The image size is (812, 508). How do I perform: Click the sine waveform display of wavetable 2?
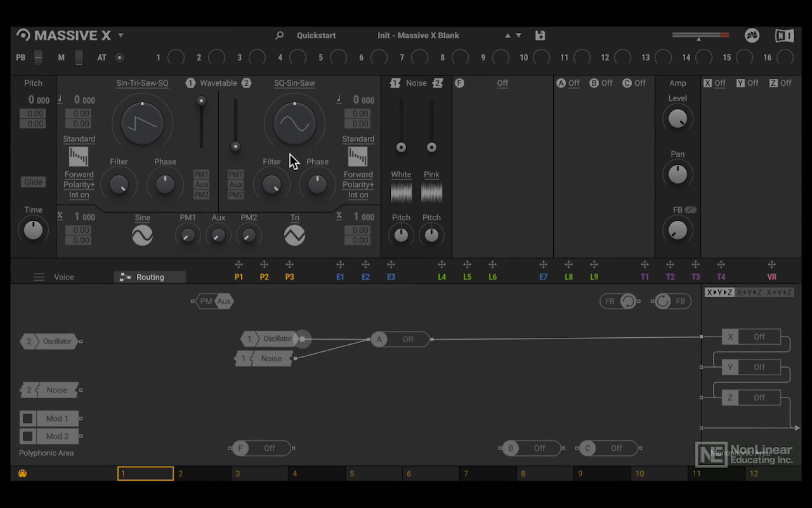point(294,123)
